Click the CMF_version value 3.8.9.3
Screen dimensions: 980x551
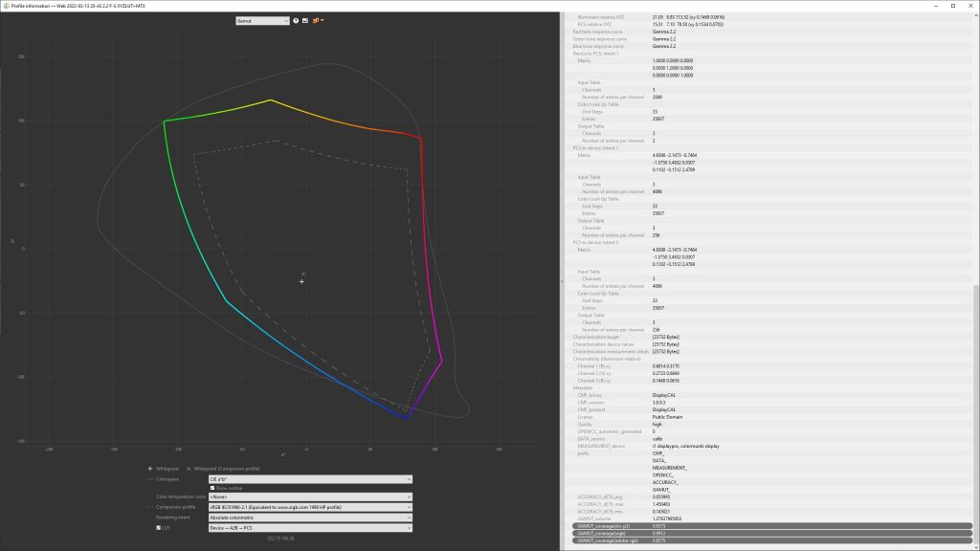pos(659,403)
